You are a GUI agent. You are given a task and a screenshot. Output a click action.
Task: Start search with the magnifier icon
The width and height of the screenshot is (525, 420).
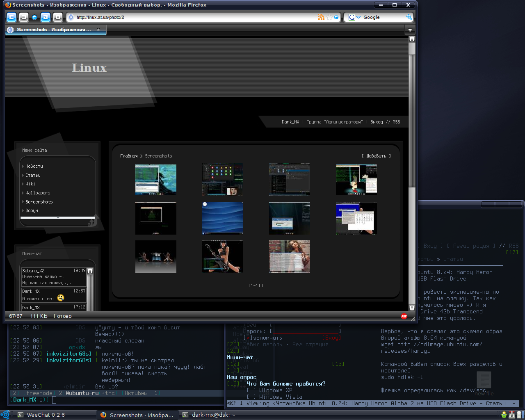[x=409, y=17]
